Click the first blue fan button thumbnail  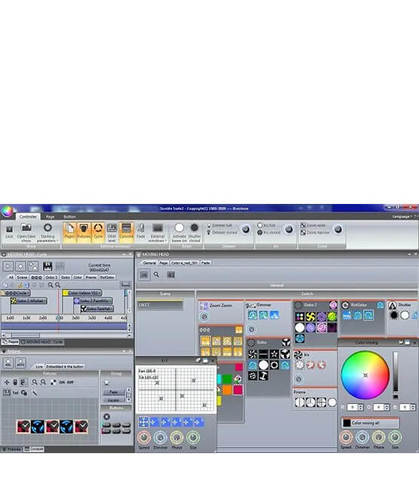click(38, 426)
